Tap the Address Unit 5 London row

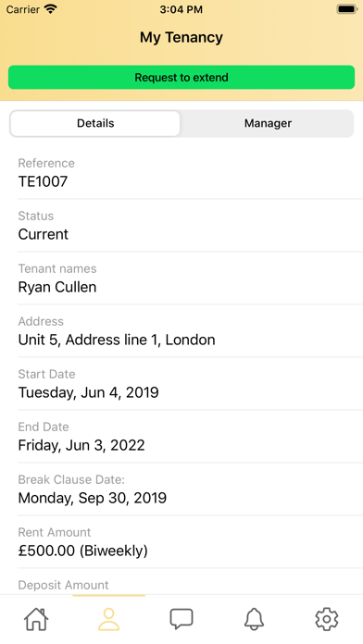(x=191, y=331)
